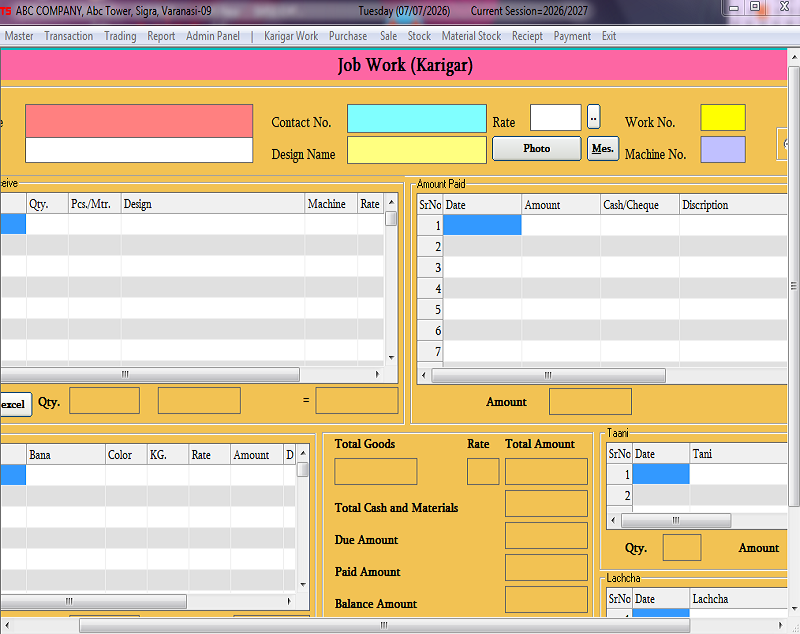Open the Master menu
Screen dimensions: 800x634
[19, 36]
